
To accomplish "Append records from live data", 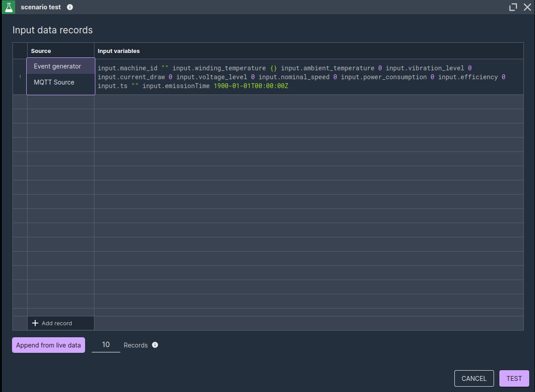I will [48, 345].
